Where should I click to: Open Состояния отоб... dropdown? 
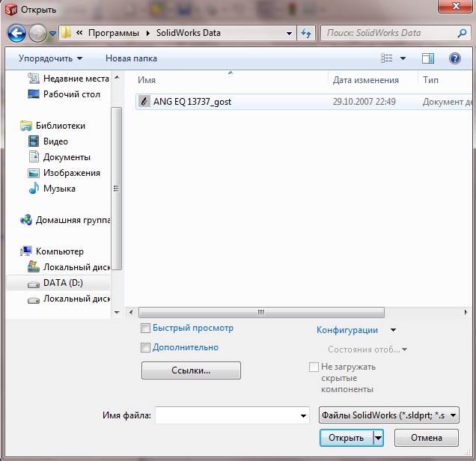click(367, 349)
